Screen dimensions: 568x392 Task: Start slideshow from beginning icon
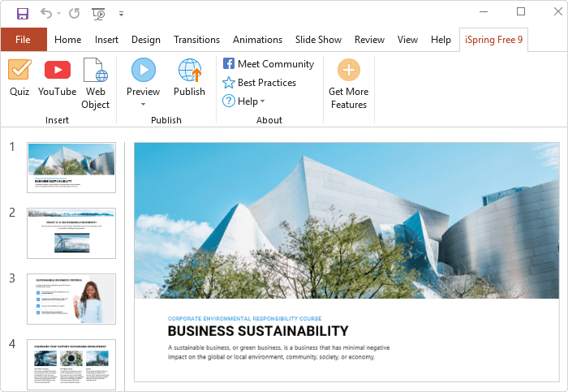(98, 14)
